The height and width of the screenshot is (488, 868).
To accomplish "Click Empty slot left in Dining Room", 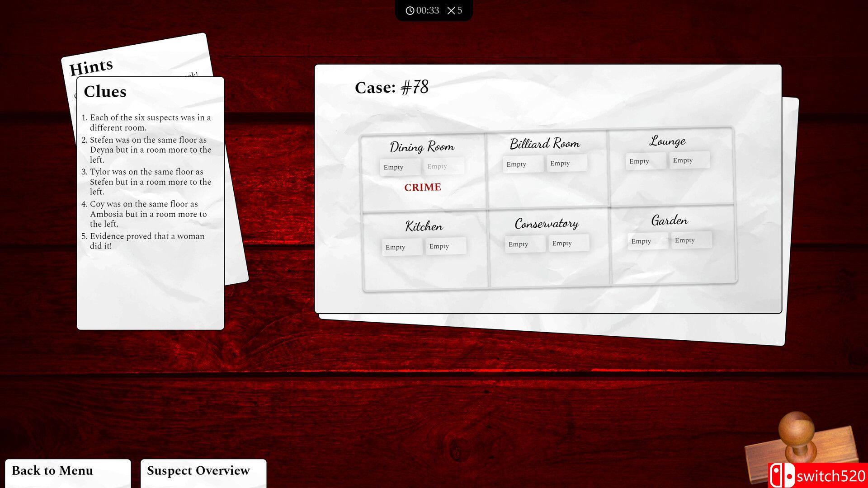I will 393,166.
